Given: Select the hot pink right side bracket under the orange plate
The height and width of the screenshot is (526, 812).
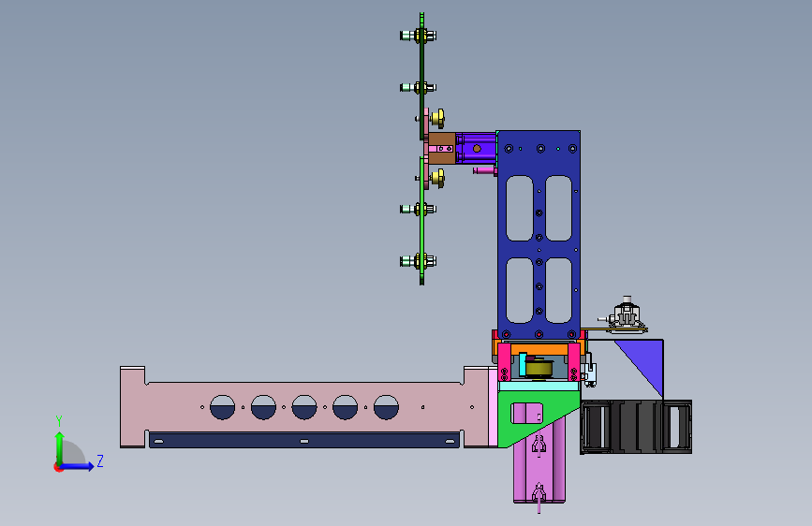Looking at the screenshot, I should 574,362.
